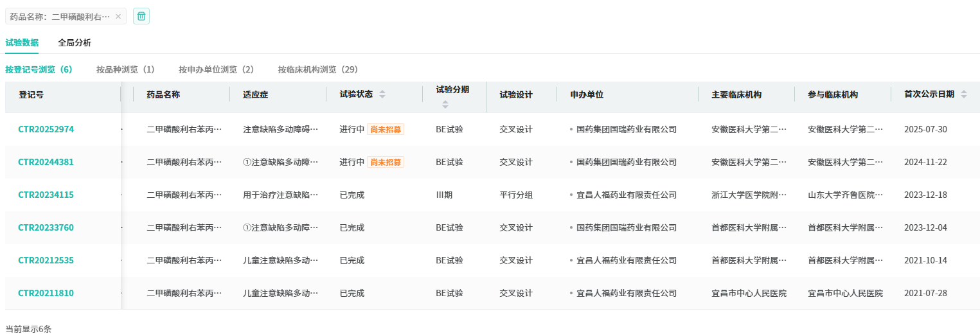Remove the 药品名称 filter tag
Screen dimensions: 980x336
click(x=118, y=17)
